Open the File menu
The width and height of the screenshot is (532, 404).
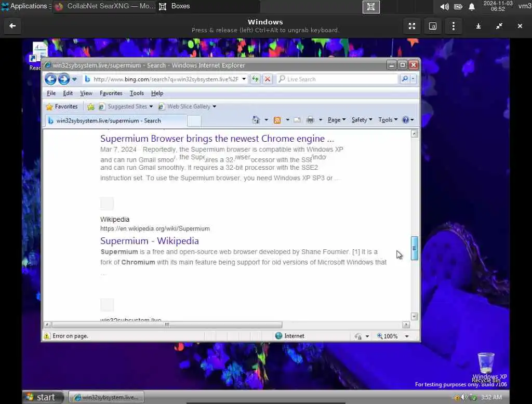[x=51, y=93]
